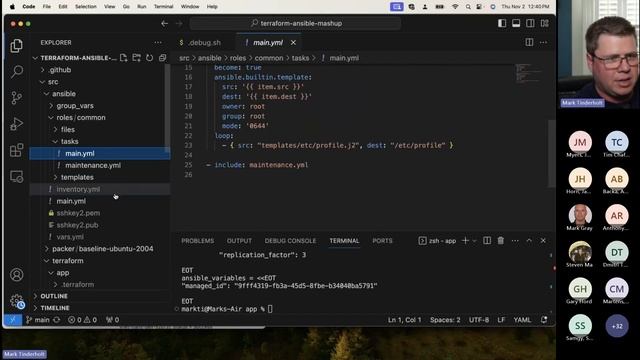Viewport: 640px width, 360px height.
Task: Toggle the bottom panel layout icon
Action: tap(516, 23)
